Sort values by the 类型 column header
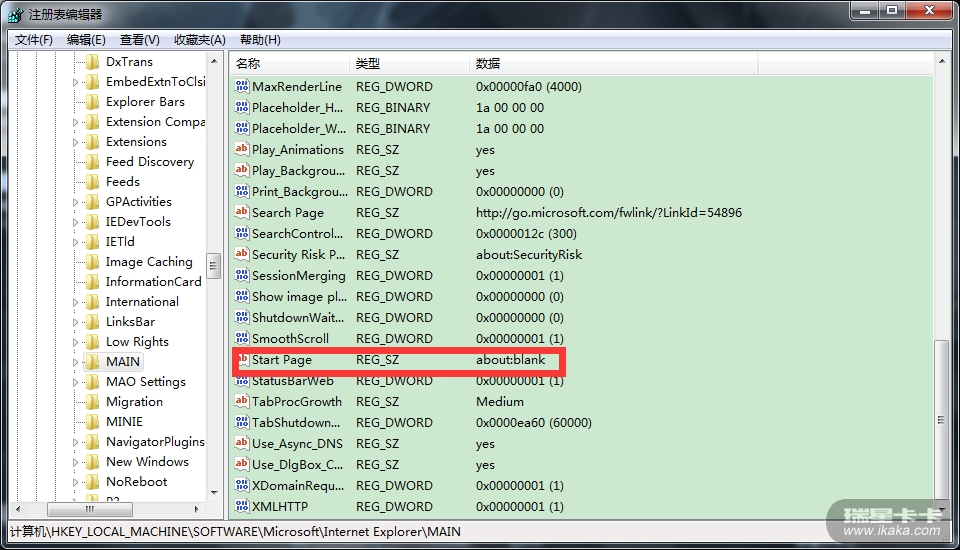Image resolution: width=960 pixels, height=550 pixels. (x=409, y=63)
